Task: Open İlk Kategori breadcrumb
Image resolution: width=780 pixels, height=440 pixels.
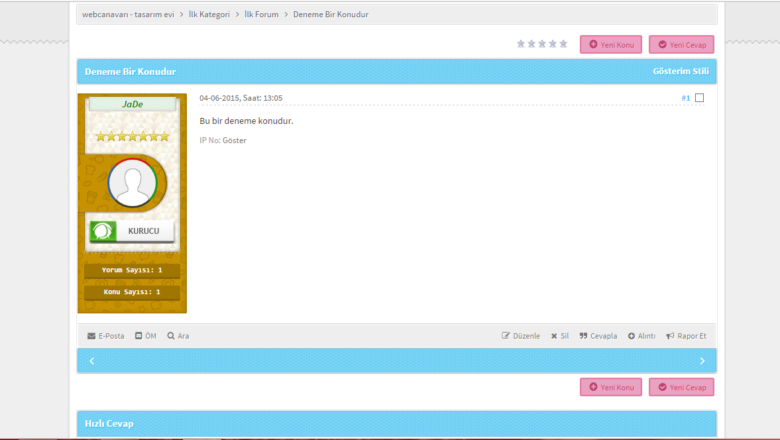Action: click(209, 14)
